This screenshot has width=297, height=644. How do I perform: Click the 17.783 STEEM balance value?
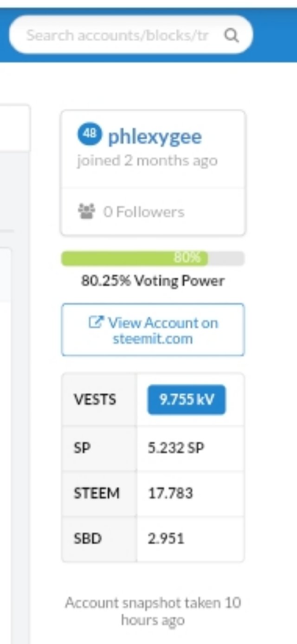(x=170, y=493)
